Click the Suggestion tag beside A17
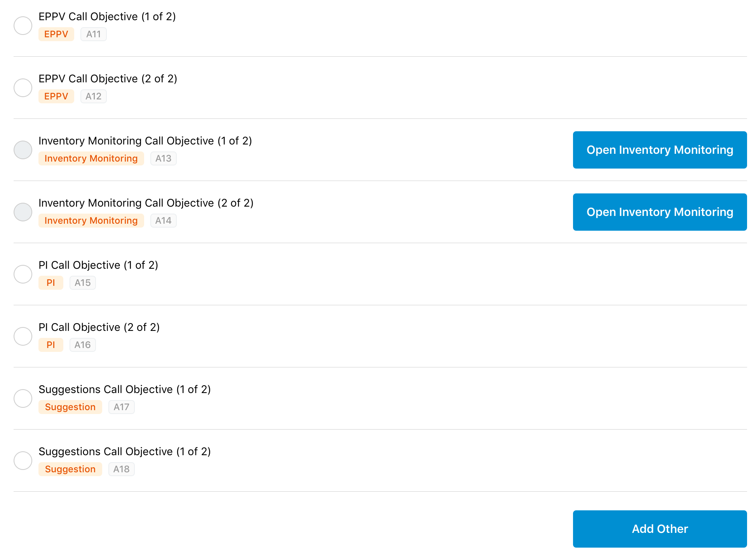 pyautogui.click(x=70, y=407)
